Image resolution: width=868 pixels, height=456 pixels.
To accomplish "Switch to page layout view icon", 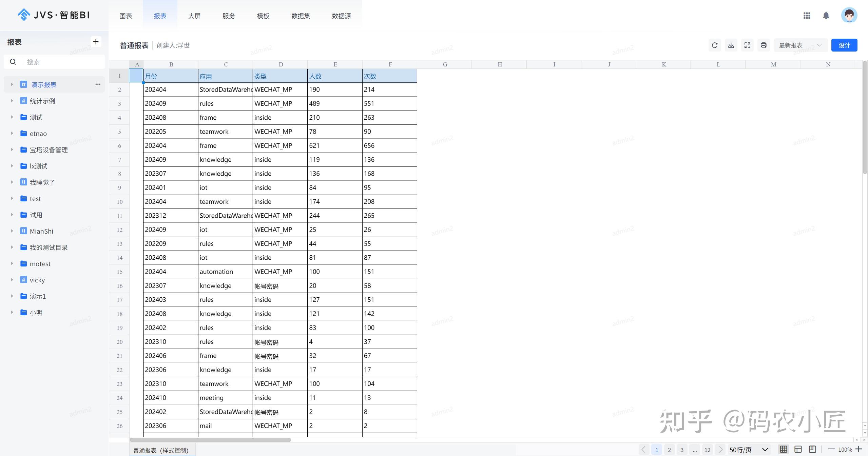I will click(x=798, y=450).
